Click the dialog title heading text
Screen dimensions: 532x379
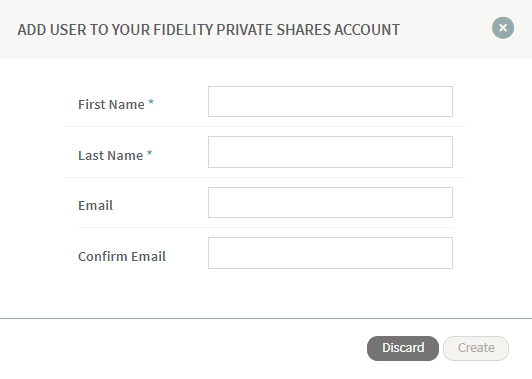(x=209, y=30)
